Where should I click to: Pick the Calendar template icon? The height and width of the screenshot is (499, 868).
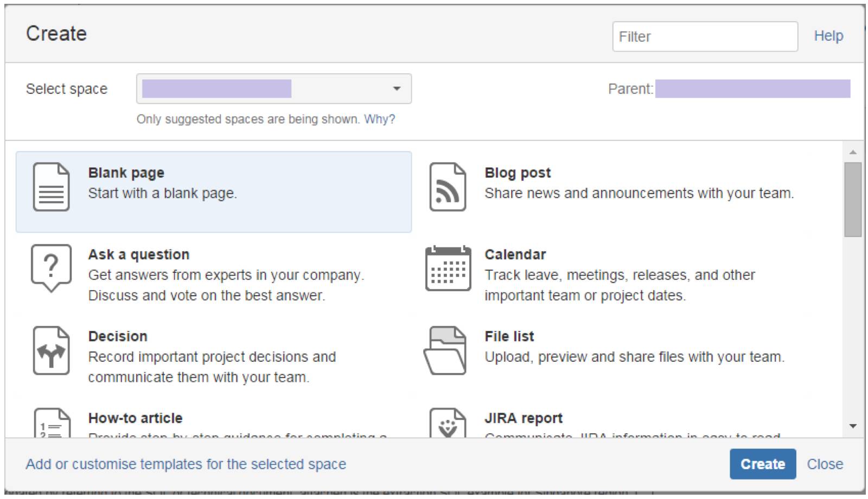tap(448, 268)
